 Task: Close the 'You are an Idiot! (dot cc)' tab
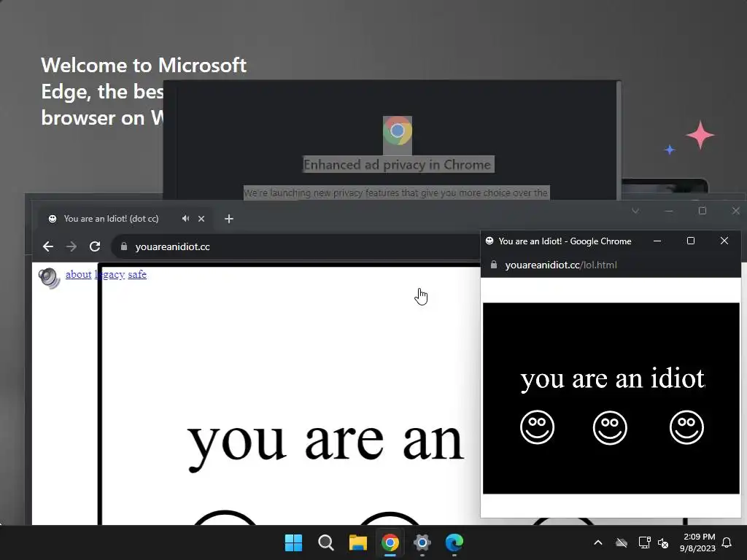pyautogui.click(x=201, y=219)
